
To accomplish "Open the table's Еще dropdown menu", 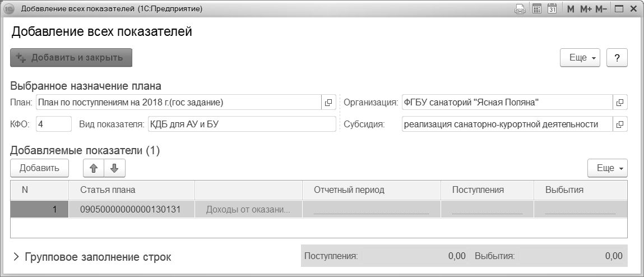I will pyautogui.click(x=607, y=168).
